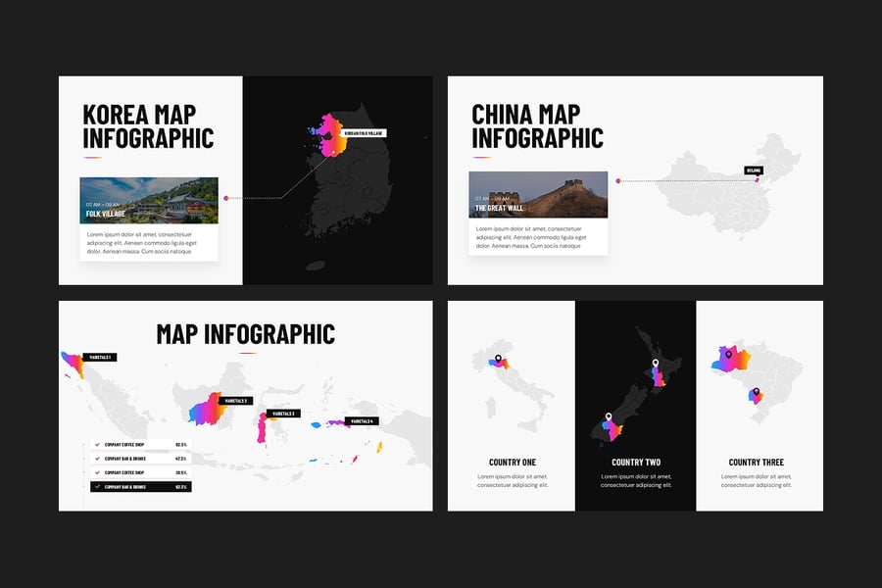Viewport: 882px width, 588px height.
Task: Click the gradient divider under Map Infographic title
Action: 248,351
